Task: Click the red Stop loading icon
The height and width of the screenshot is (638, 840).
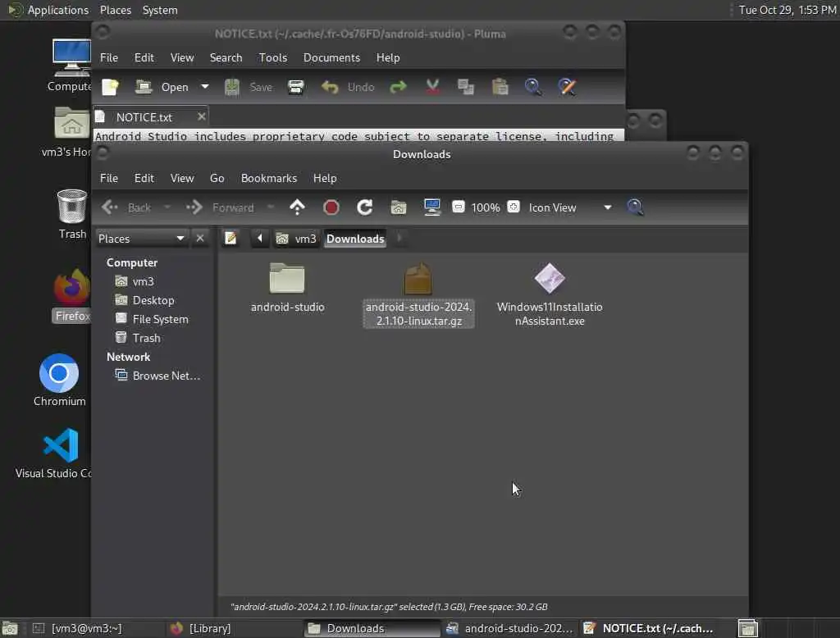Action: 331,207
